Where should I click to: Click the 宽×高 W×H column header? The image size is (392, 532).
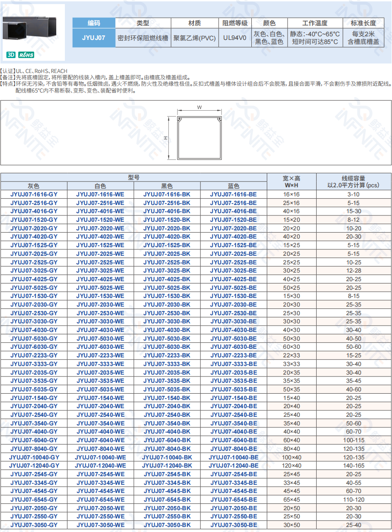click(x=291, y=181)
